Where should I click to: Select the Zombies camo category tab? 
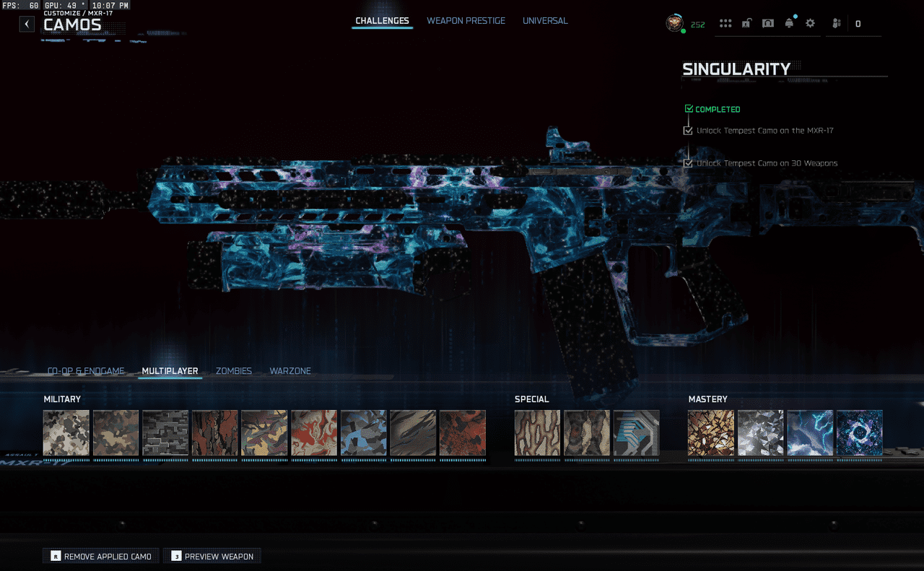pyautogui.click(x=234, y=371)
